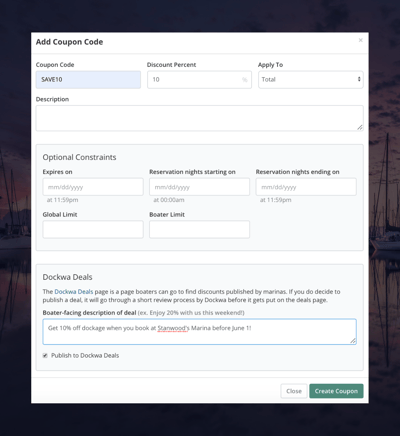400x436 pixels.
Task: Select the Reservation nights starting on field
Action: pos(199,187)
